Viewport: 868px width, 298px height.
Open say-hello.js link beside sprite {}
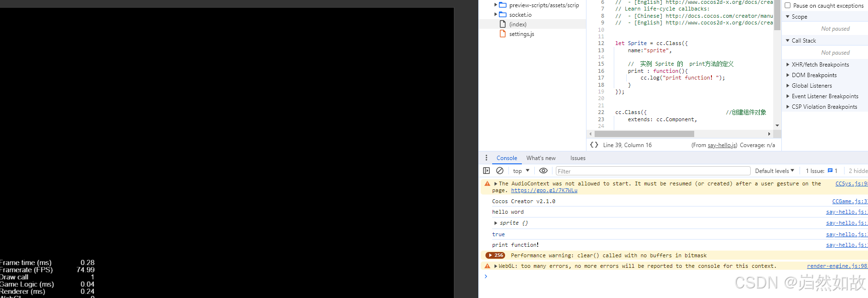(846, 223)
